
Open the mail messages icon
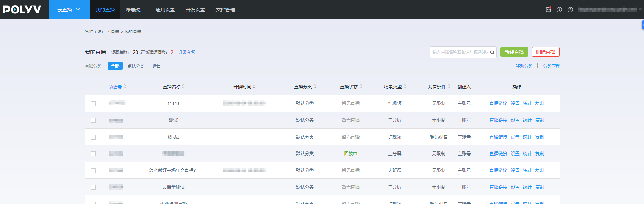548,10
